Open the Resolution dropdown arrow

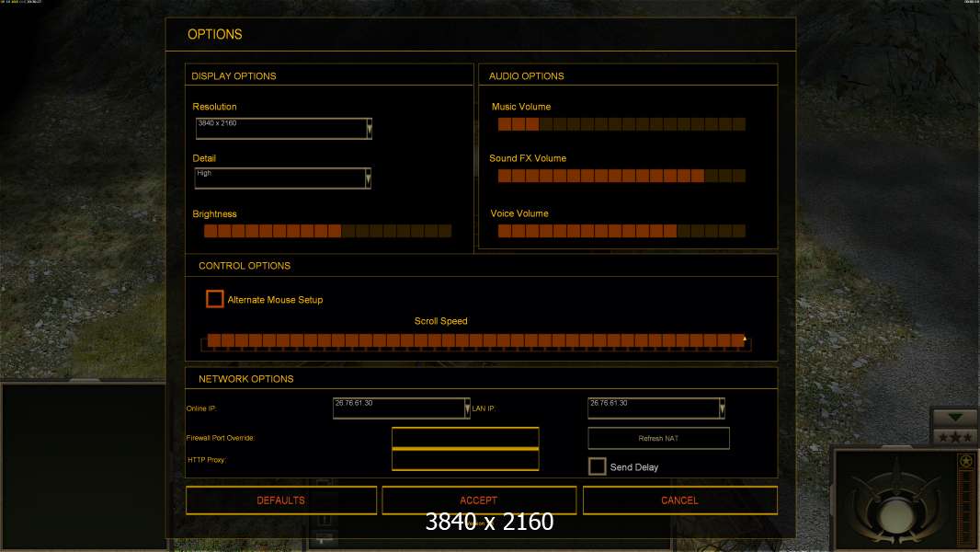tap(370, 128)
